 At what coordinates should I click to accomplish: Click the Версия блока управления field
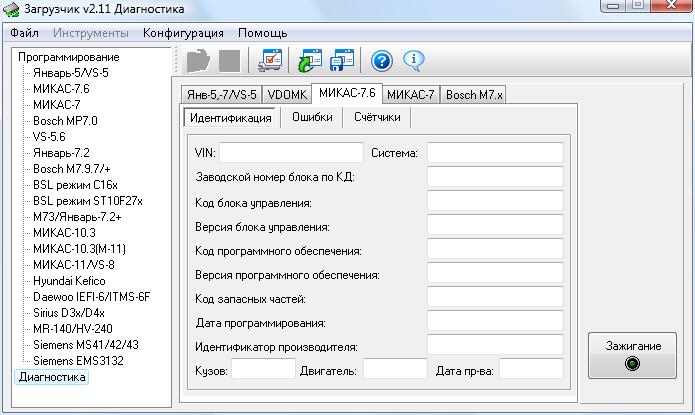[496, 224]
